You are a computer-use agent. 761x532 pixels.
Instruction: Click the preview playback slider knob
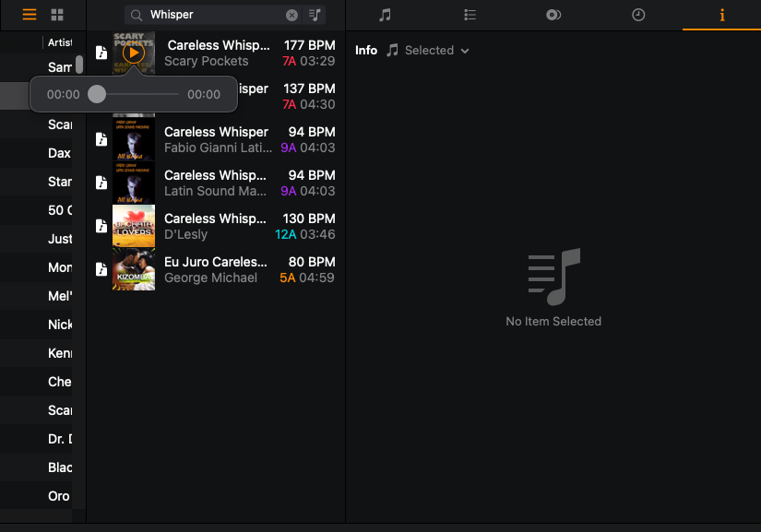(97, 94)
